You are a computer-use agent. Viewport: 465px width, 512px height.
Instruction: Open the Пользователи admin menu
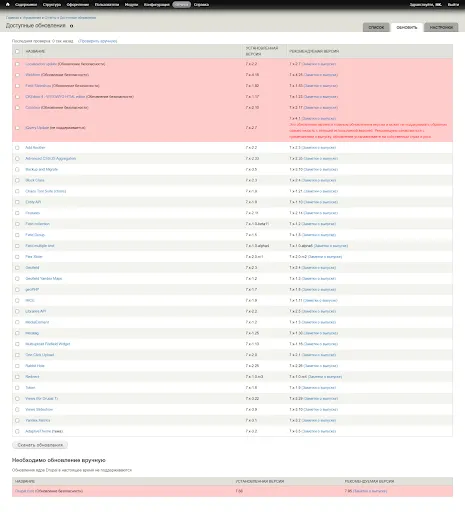(107, 5)
